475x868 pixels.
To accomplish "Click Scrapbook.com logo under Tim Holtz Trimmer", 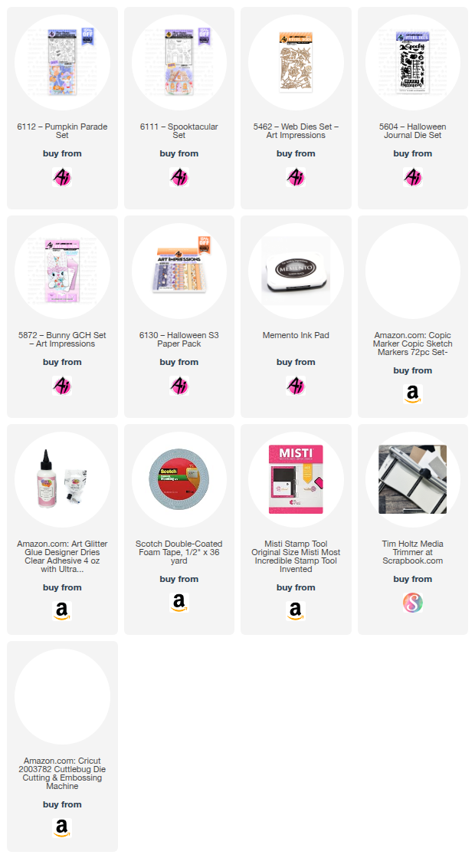I will click(x=412, y=602).
